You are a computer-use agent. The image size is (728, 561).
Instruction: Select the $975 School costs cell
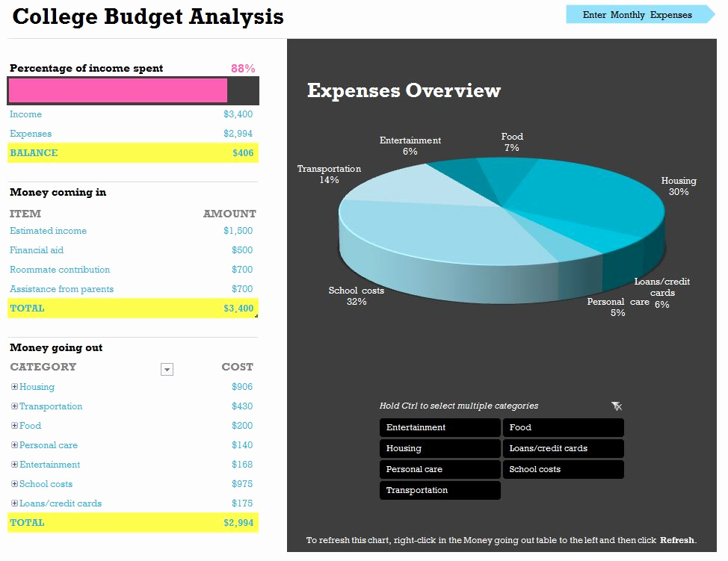coord(242,484)
